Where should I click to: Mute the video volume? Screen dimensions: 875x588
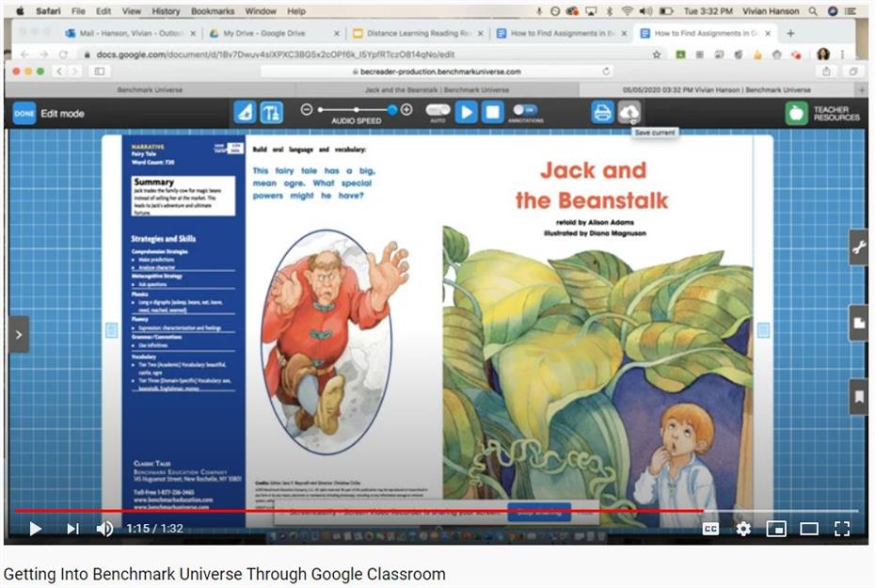(104, 529)
